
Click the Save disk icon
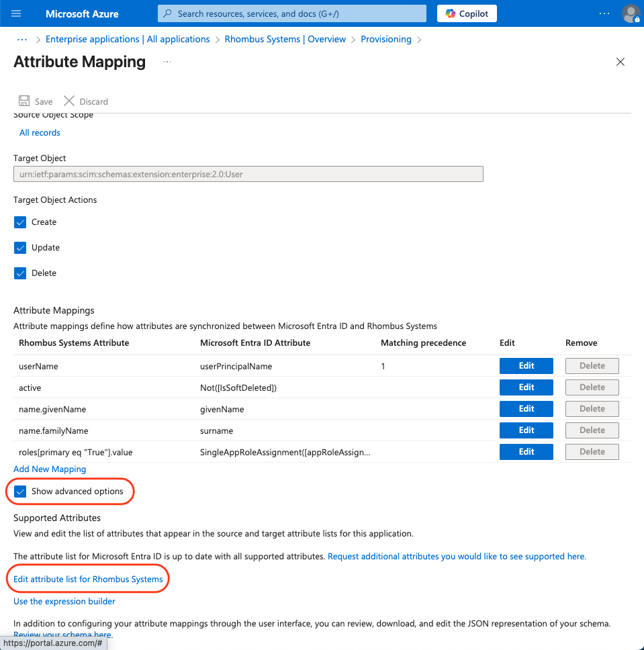coord(24,101)
